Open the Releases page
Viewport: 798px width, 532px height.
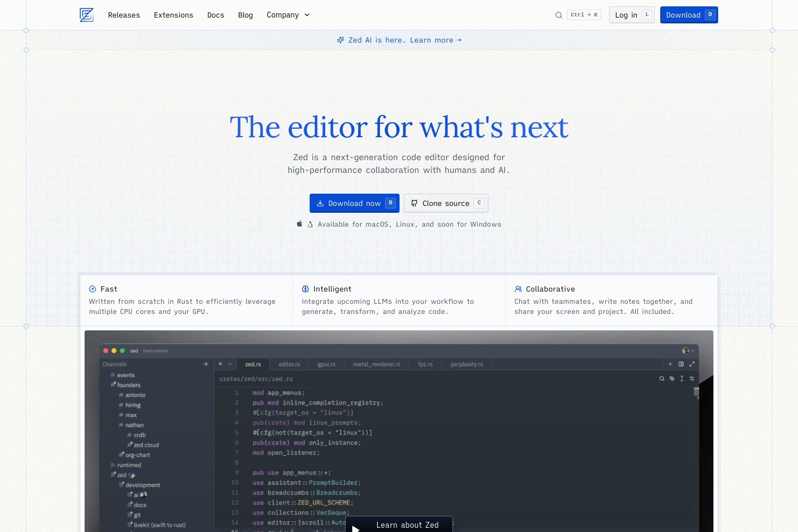[x=124, y=15]
